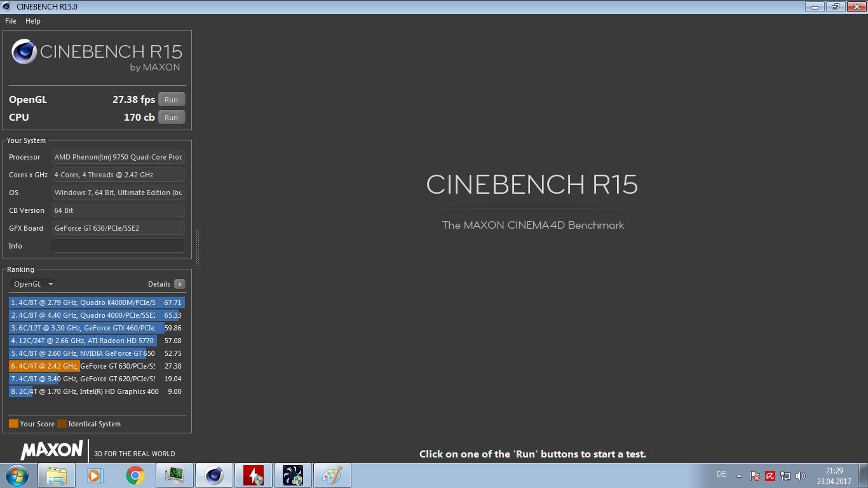Select the Processor field showing AMD Phenom

[x=118, y=157]
